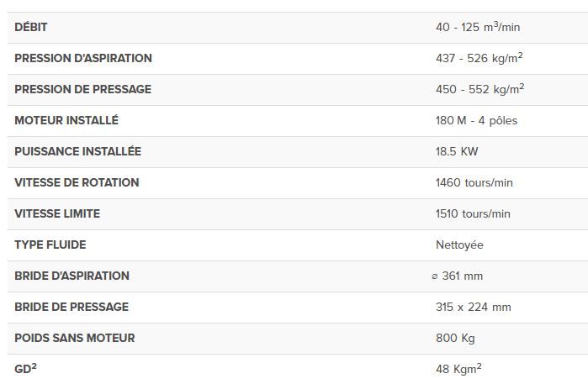The image size is (588, 384).
Task: Click the VITESSE LIMITE label
Action: coord(57,214)
